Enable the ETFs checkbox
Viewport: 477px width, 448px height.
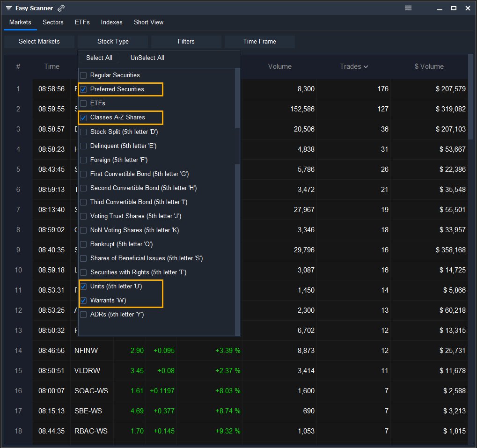pos(83,103)
